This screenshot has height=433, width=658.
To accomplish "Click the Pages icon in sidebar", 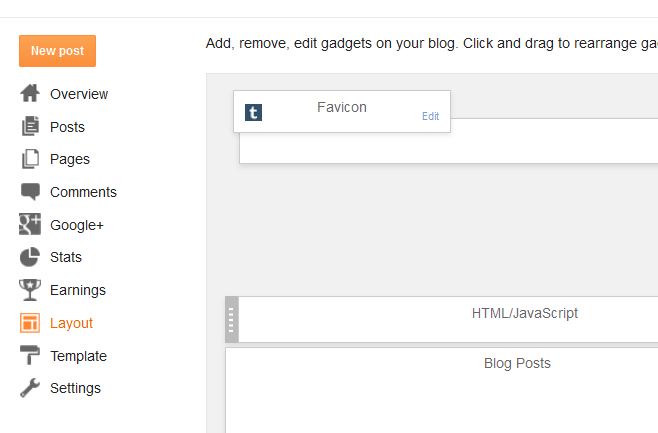I will pos(30,159).
